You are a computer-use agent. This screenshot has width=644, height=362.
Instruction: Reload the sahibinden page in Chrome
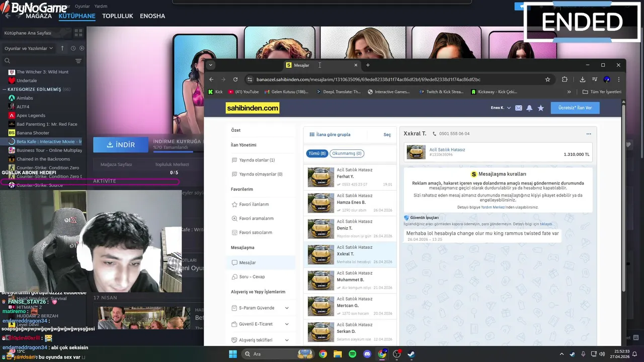click(235, 79)
